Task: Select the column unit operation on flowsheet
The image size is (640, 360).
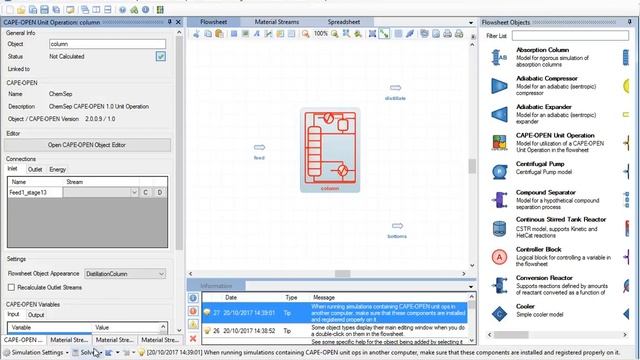Action: coord(330,150)
